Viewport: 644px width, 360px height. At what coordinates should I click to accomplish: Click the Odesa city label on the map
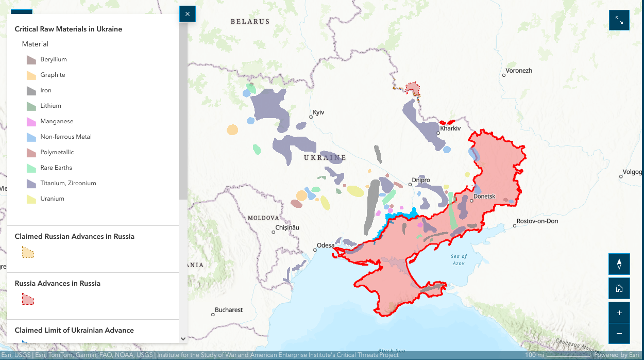point(326,246)
